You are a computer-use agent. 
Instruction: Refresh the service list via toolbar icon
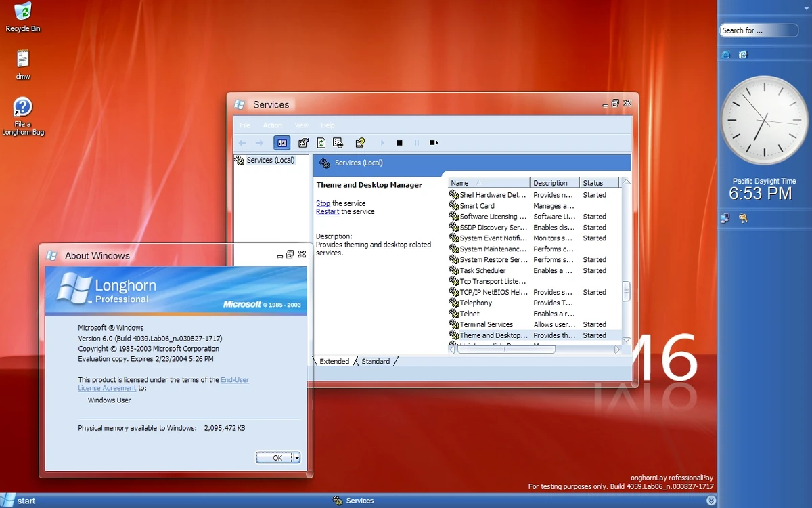(x=320, y=143)
